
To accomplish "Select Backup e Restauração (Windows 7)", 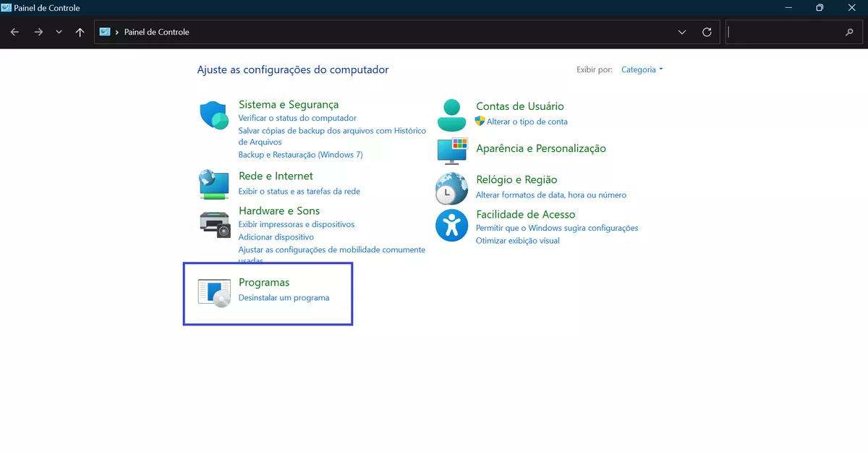I will coord(302,154).
